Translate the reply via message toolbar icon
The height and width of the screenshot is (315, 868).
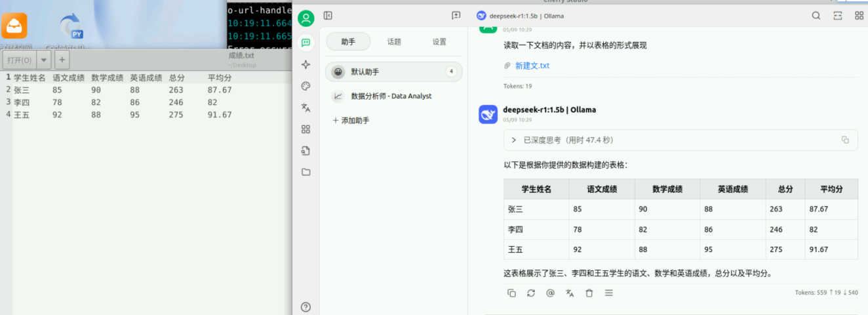click(x=570, y=293)
